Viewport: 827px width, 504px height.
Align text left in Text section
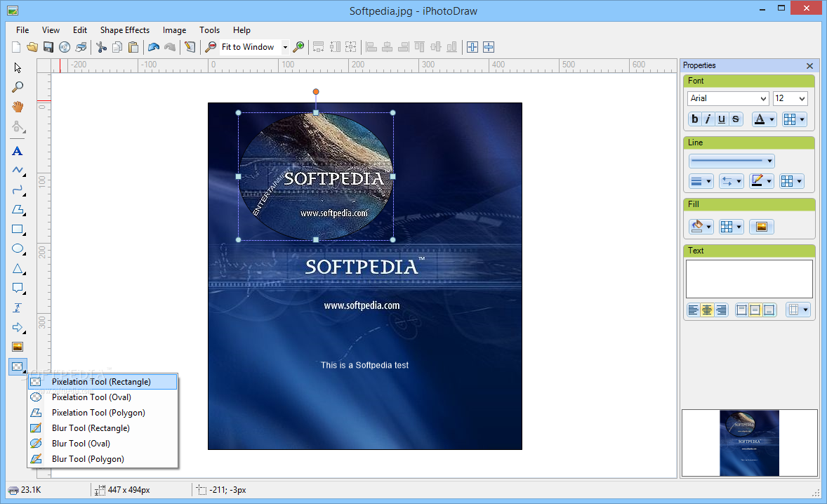[693, 310]
